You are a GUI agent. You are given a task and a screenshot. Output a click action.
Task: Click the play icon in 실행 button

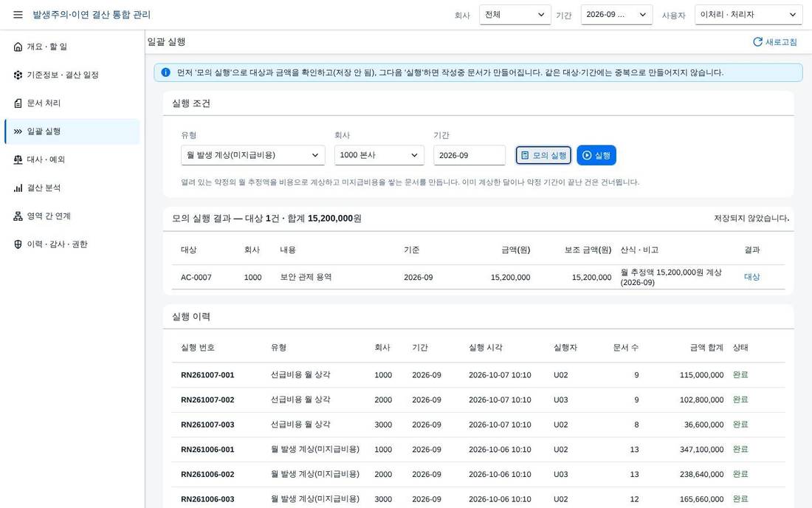587,155
